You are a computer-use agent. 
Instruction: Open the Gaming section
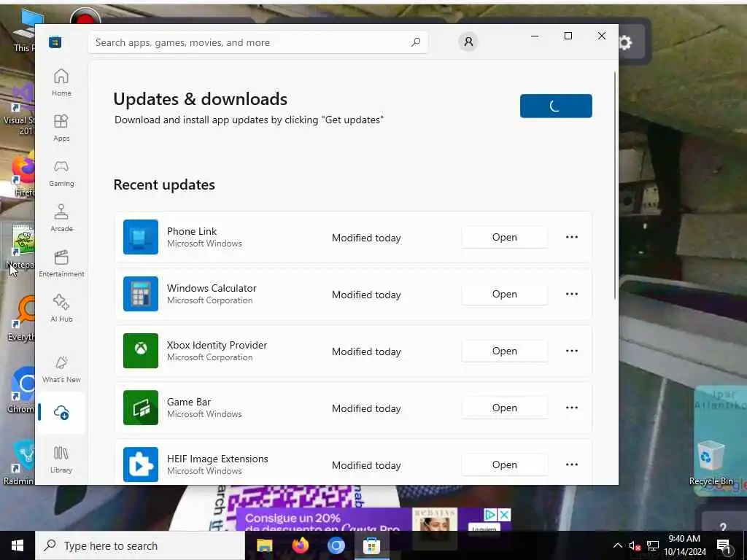[61, 173]
